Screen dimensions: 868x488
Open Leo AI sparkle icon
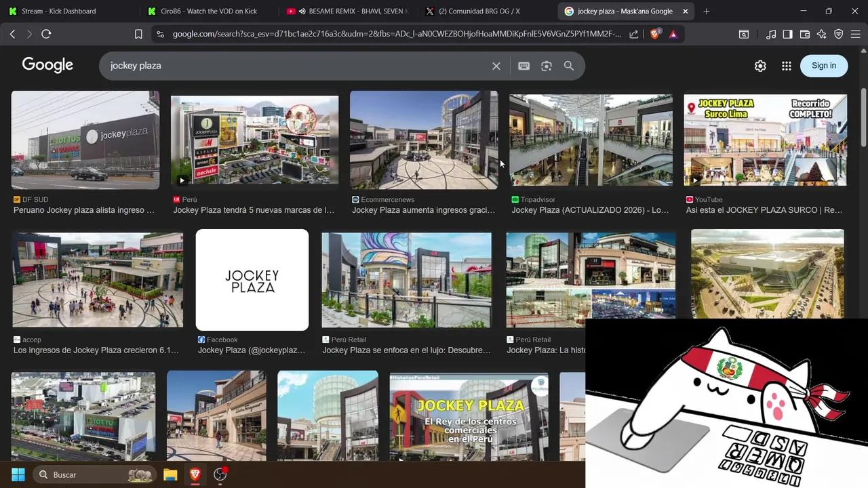click(821, 34)
